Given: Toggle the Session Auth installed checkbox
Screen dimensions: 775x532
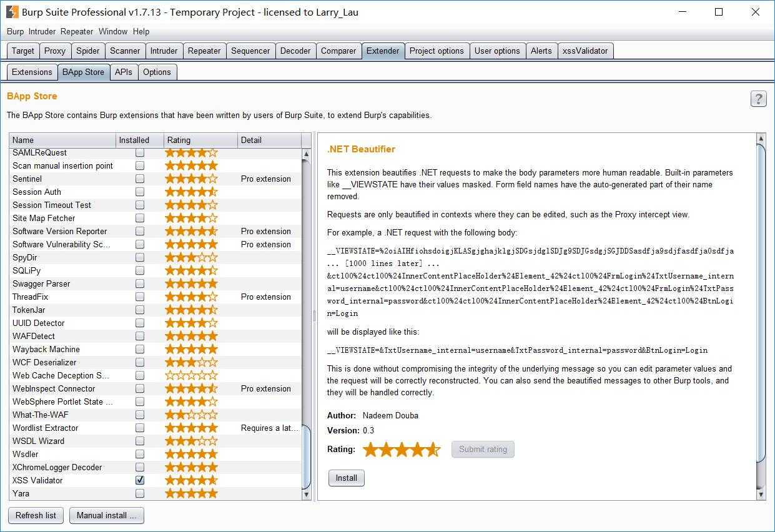Looking at the screenshot, I should (140, 192).
